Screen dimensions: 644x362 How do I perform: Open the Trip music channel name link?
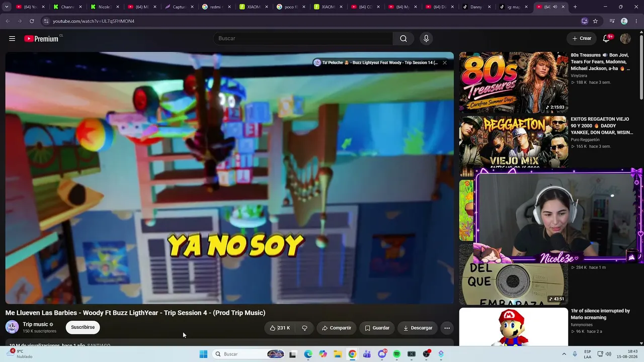pyautogui.click(x=35, y=324)
